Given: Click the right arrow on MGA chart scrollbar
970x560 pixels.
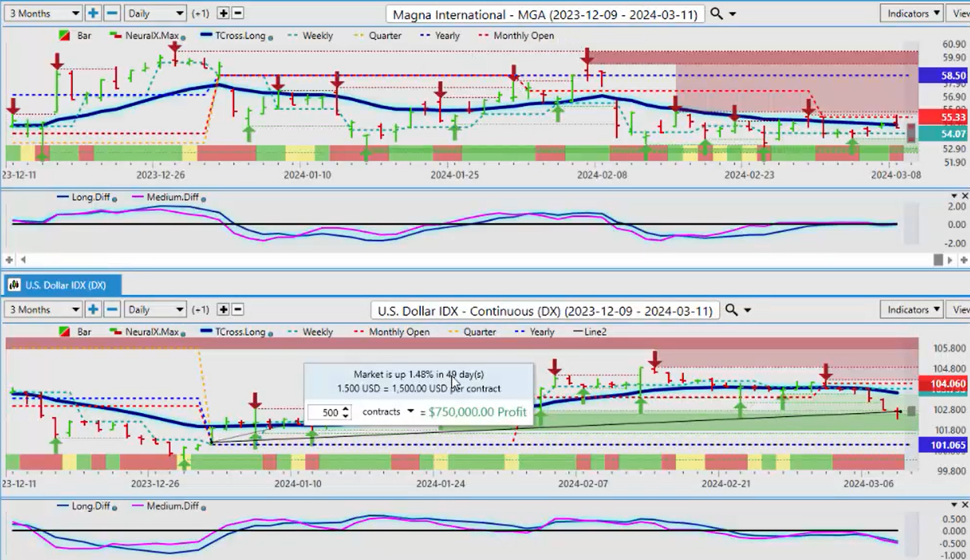Looking at the screenshot, I should [950, 260].
